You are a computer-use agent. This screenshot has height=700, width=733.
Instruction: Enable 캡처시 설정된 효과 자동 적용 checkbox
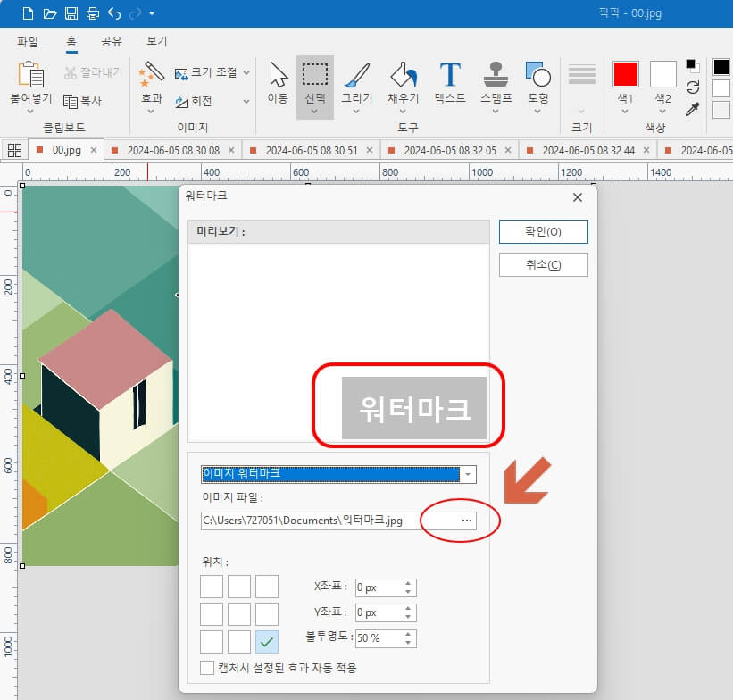(x=206, y=668)
